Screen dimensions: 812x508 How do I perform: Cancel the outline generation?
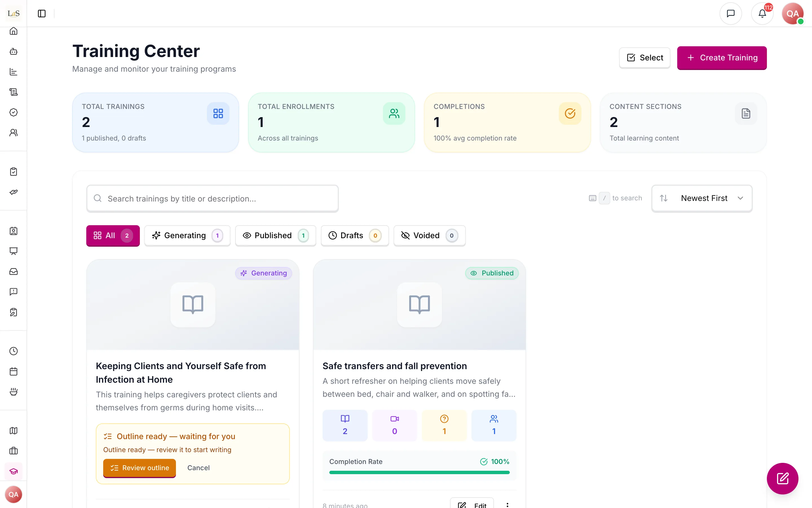click(198, 468)
